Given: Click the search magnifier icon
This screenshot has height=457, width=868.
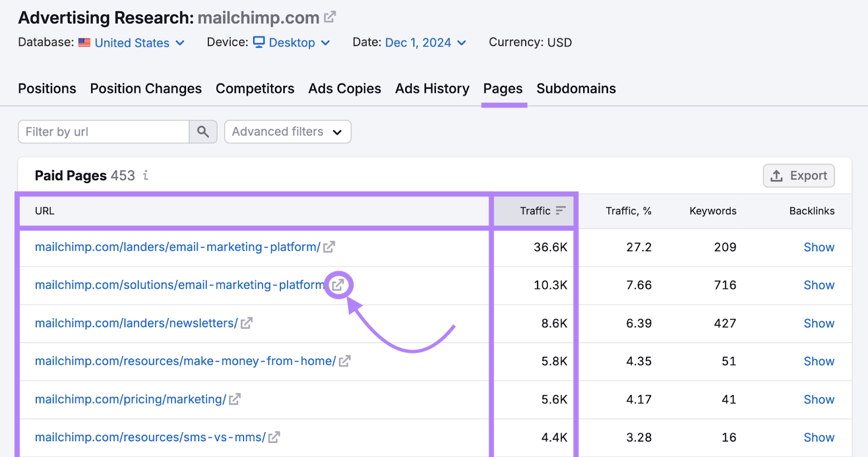Looking at the screenshot, I should coord(203,132).
